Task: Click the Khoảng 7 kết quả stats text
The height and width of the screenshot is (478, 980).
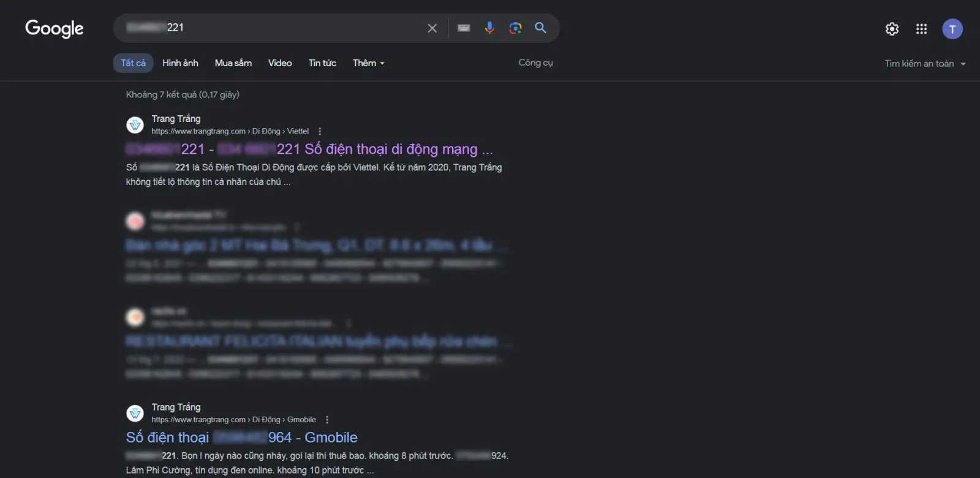Action: (x=183, y=94)
